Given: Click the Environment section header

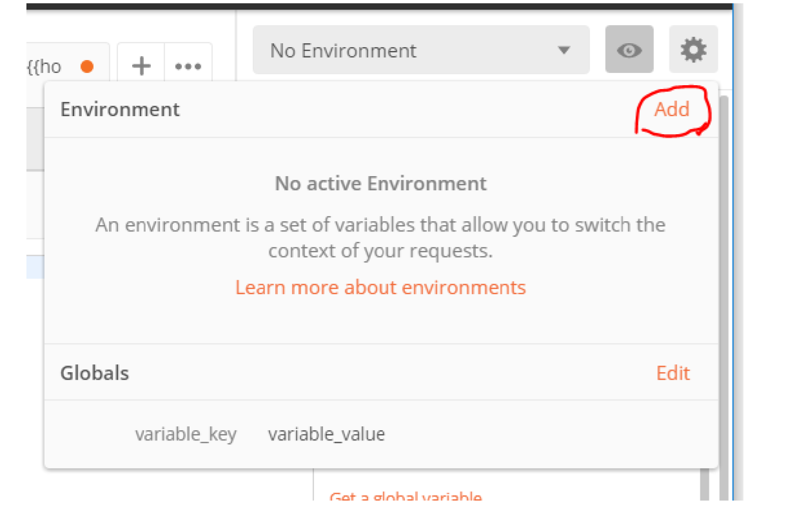Looking at the screenshot, I should click(120, 109).
